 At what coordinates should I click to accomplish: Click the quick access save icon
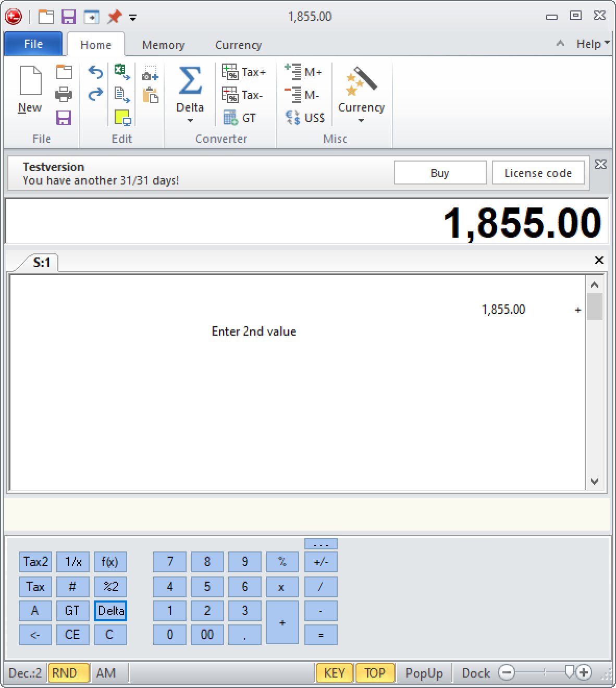click(x=69, y=17)
